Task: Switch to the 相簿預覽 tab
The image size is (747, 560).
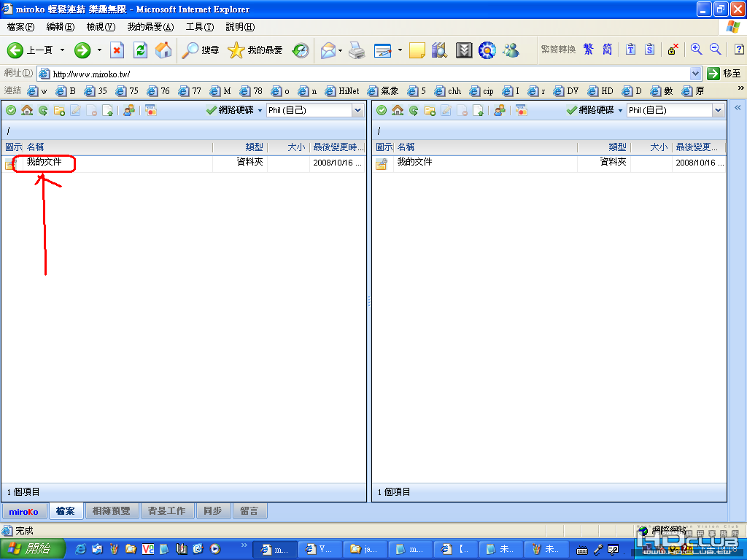Action: coord(111,511)
